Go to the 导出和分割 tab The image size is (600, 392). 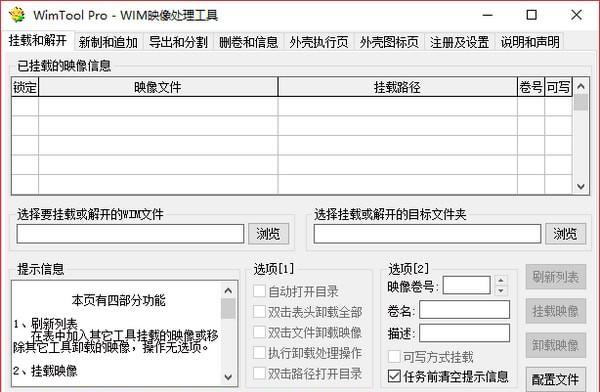click(x=178, y=42)
